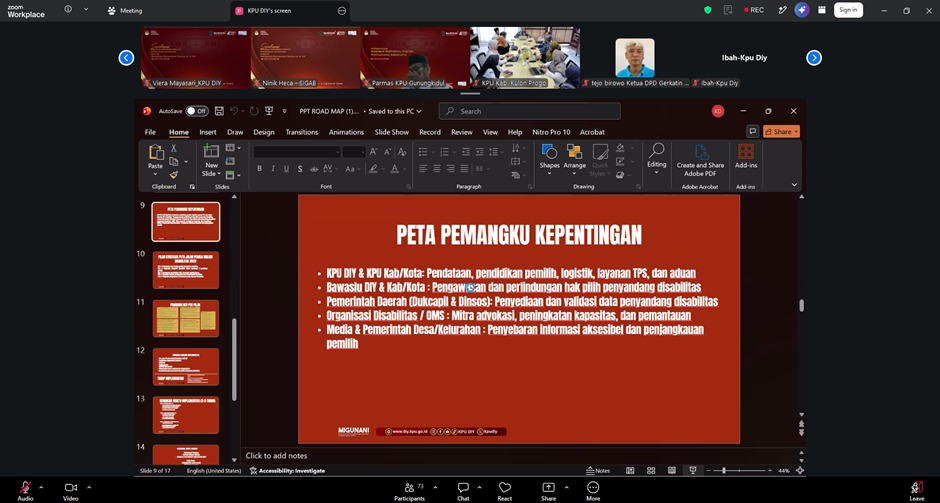
Task: Select slide 11 thumbnail in slide panel
Action: [186, 318]
